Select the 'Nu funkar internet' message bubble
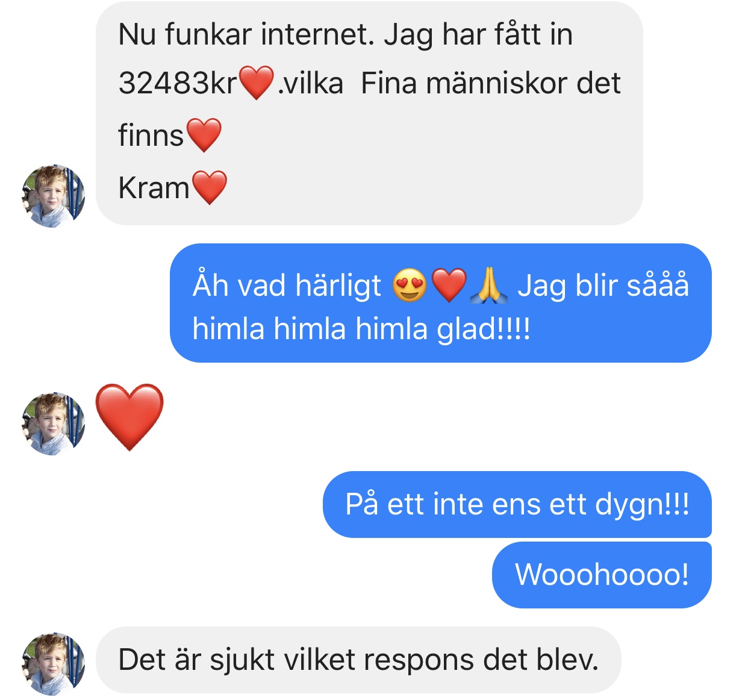The width and height of the screenshot is (748, 700). (x=369, y=113)
